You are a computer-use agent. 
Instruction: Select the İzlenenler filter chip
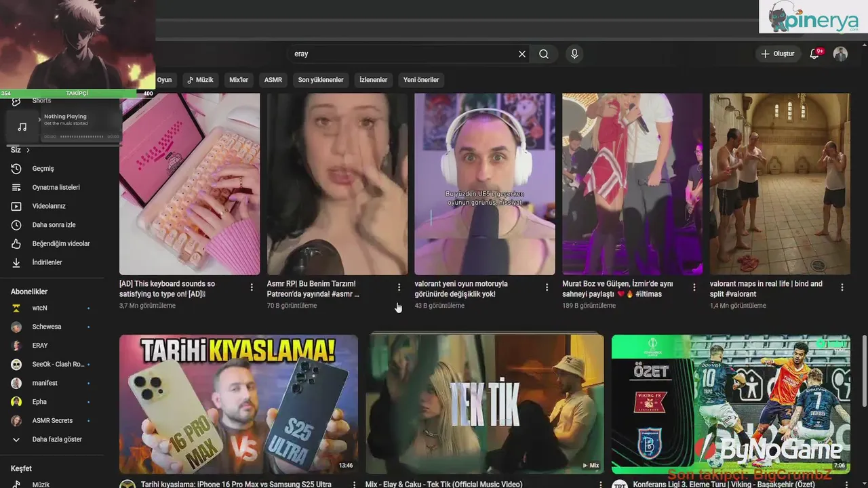(x=373, y=80)
